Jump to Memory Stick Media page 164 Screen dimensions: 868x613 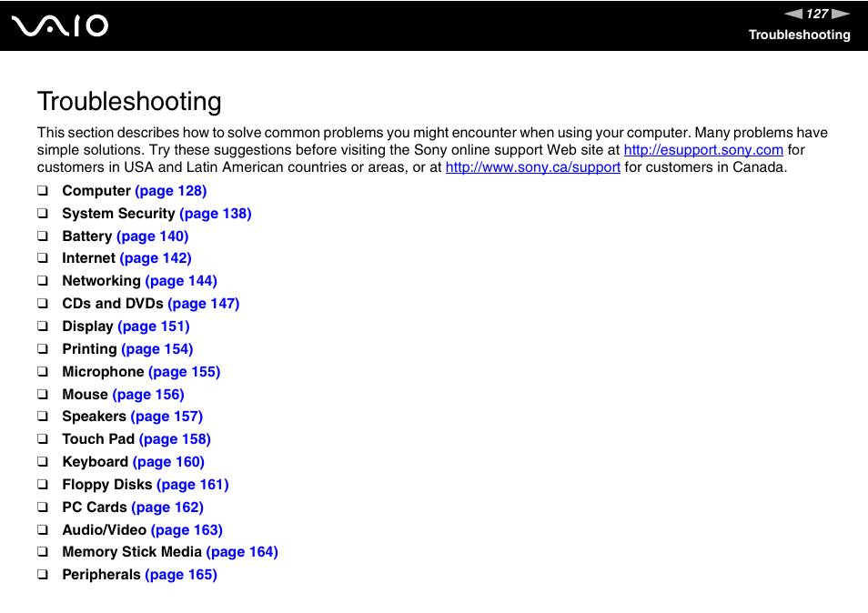click(242, 552)
